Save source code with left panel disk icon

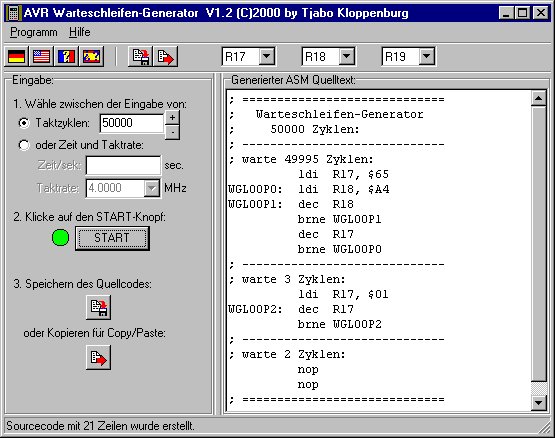click(x=98, y=307)
